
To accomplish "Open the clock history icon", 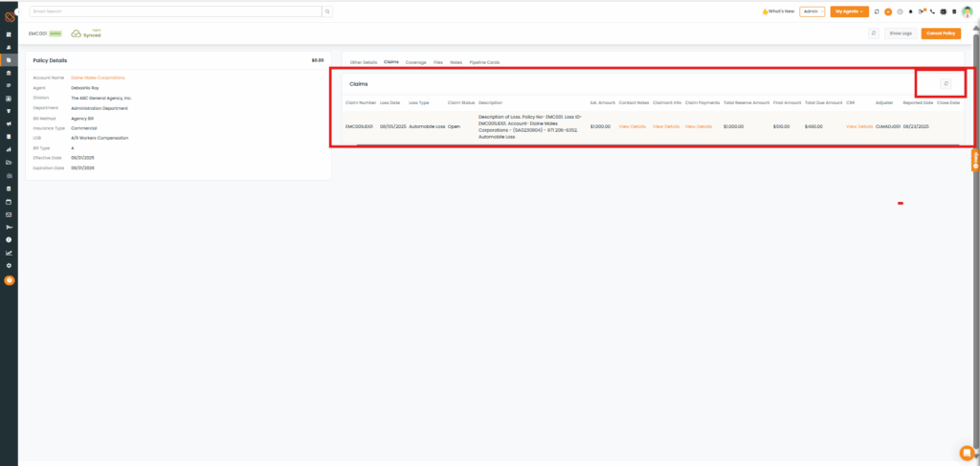I will pyautogui.click(x=900, y=11).
